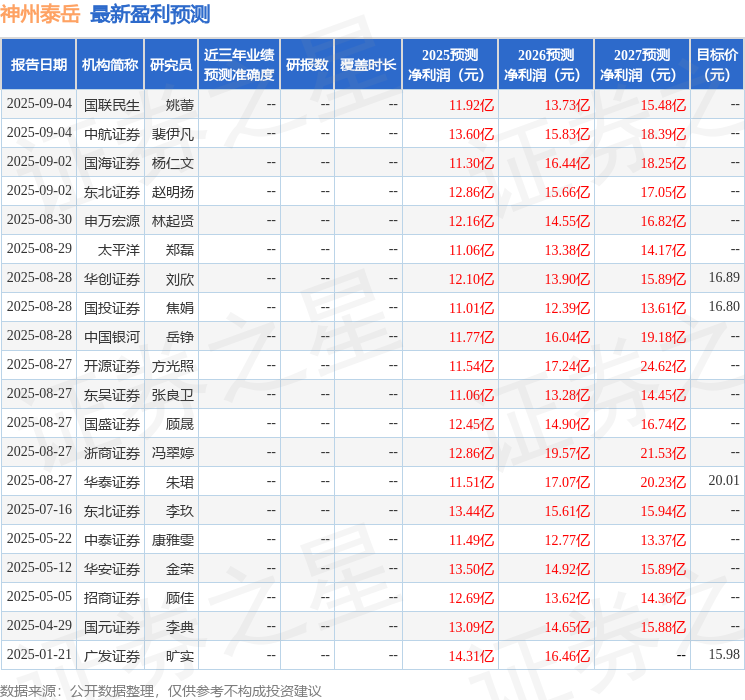Click the 最新盈利预测 heading
This screenshot has width=745, height=700.
coord(150,14)
